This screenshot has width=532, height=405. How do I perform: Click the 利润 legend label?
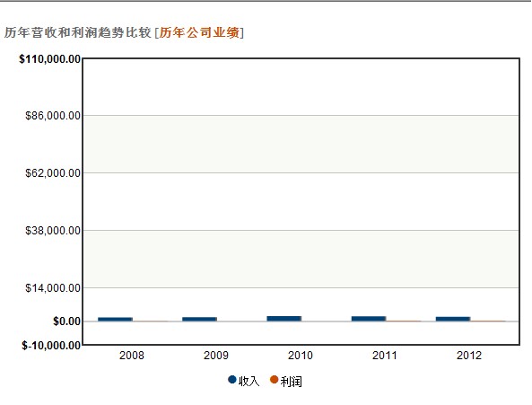(291, 382)
